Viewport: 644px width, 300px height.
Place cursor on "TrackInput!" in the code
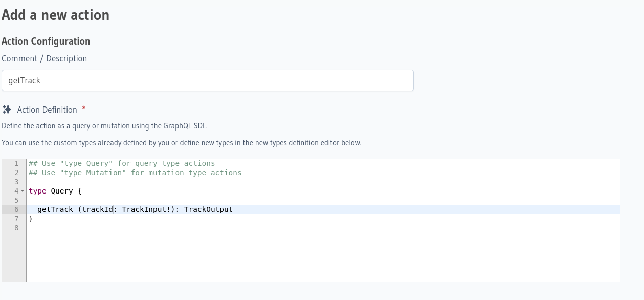point(146,209)
